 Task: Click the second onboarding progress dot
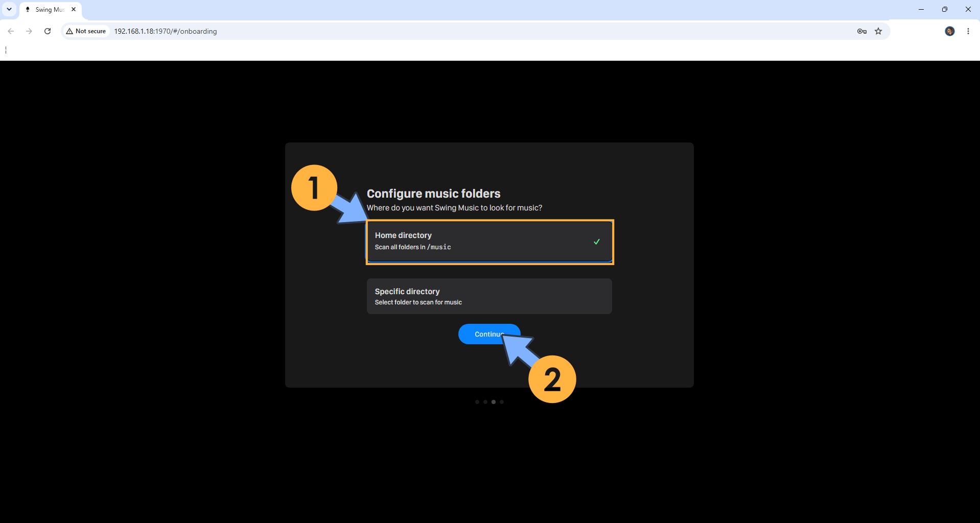pos(485,402)
